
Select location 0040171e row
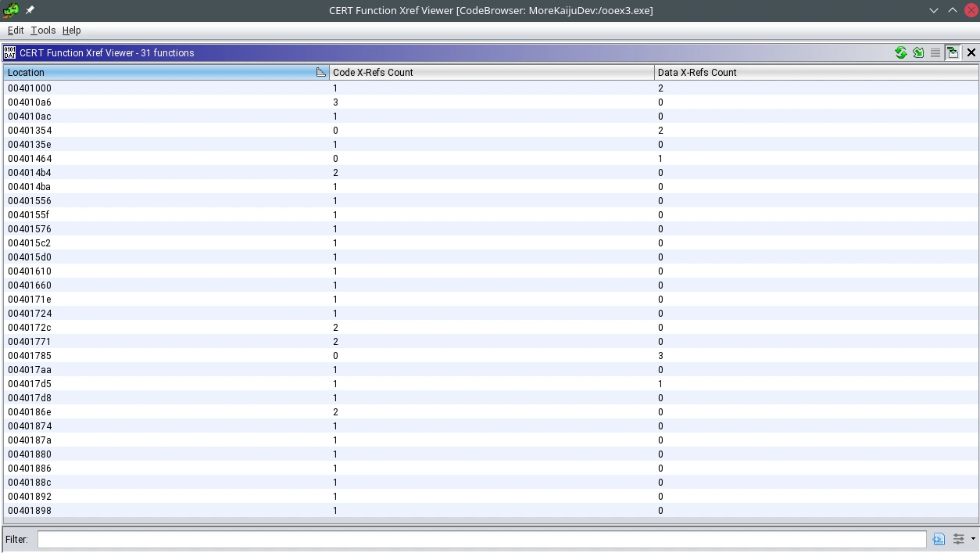pyautogui.click(x=490, y=300)
